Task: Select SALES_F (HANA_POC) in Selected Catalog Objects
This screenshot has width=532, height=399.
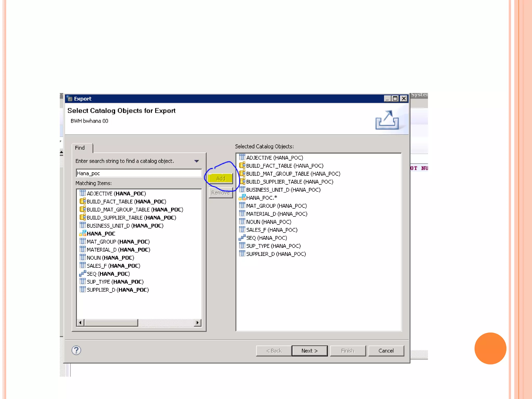Action: point(271,230)
